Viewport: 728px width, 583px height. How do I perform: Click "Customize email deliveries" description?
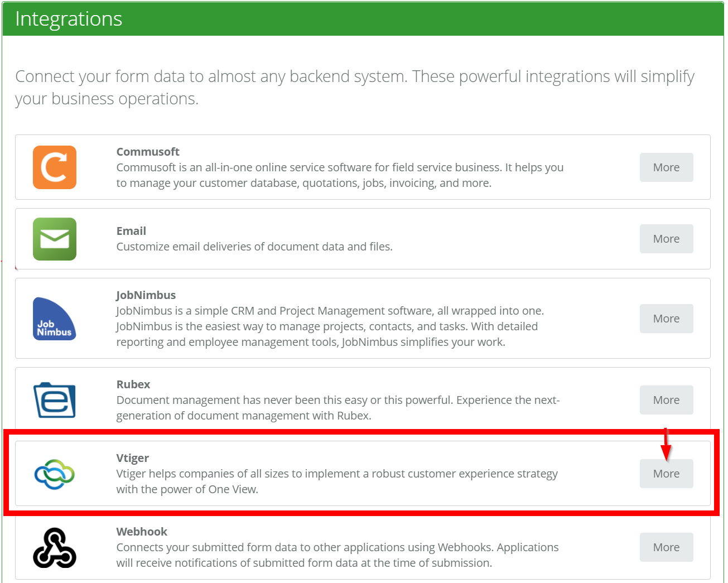(254, 247)
